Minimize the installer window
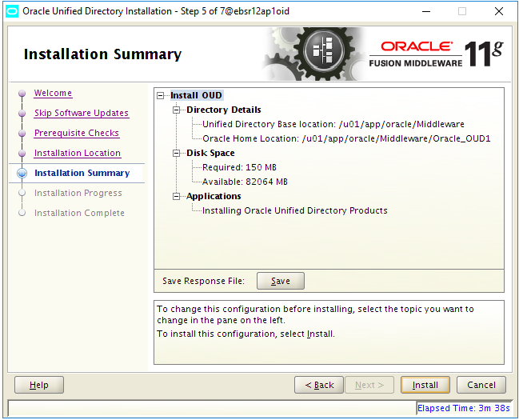 tap(426, 11)
